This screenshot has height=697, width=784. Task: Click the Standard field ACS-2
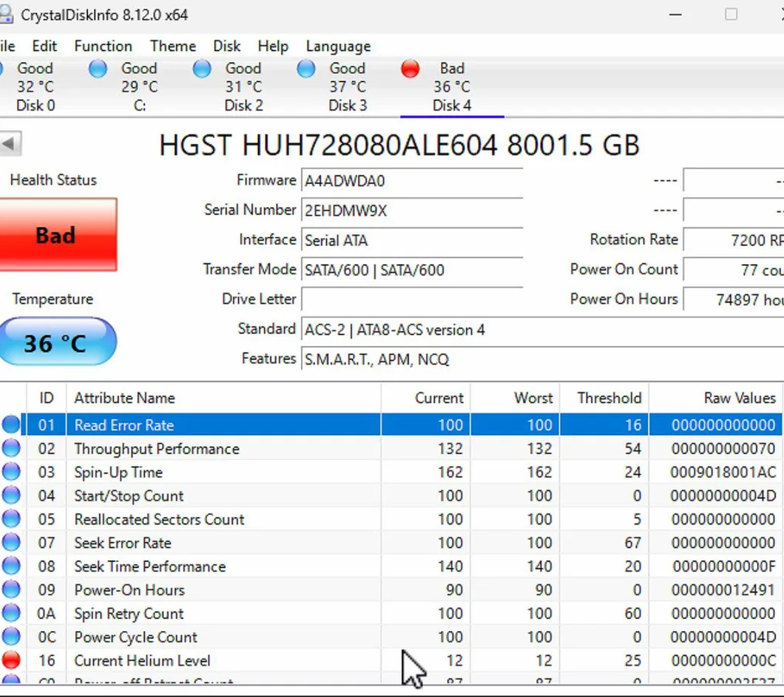[x=542, y=329]
